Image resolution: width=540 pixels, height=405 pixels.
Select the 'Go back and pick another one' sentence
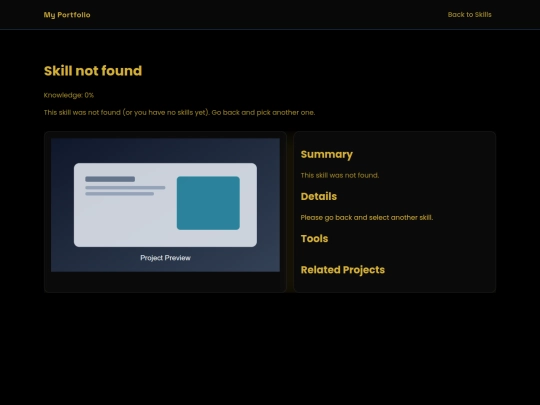[263, 113]
